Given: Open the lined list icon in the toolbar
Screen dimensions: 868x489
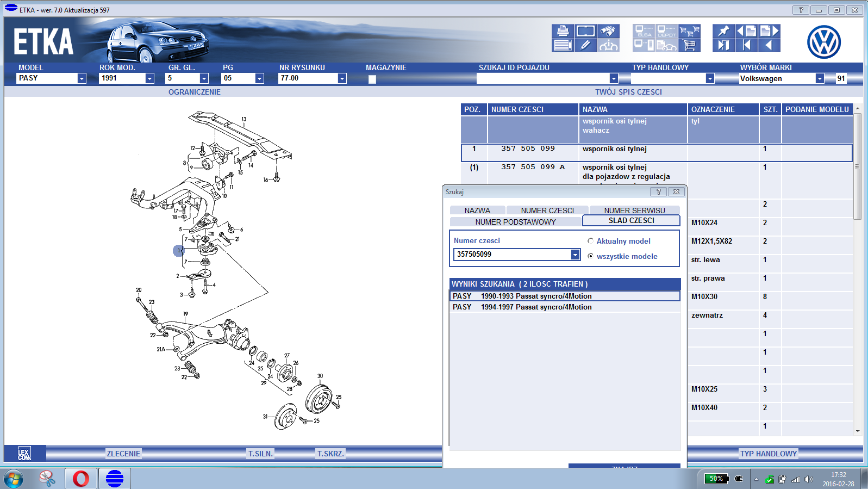Looking at the screenshot, I should pyautogui.click(x=563, y=45).
